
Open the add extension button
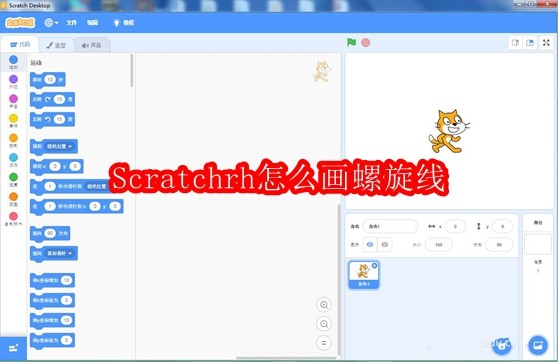click(x=13, y=348)
